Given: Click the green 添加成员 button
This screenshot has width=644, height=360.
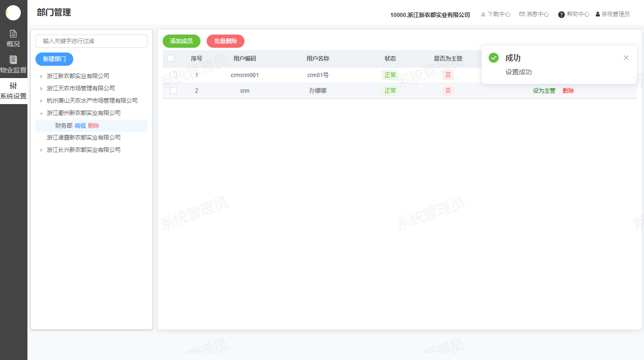Looking at the screenshot, I should point(182,41).
